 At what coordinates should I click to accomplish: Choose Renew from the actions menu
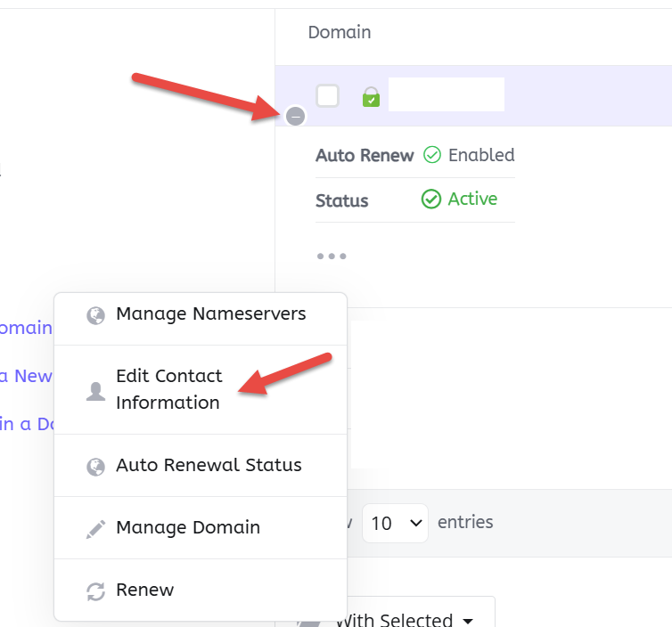pos(145,590)
